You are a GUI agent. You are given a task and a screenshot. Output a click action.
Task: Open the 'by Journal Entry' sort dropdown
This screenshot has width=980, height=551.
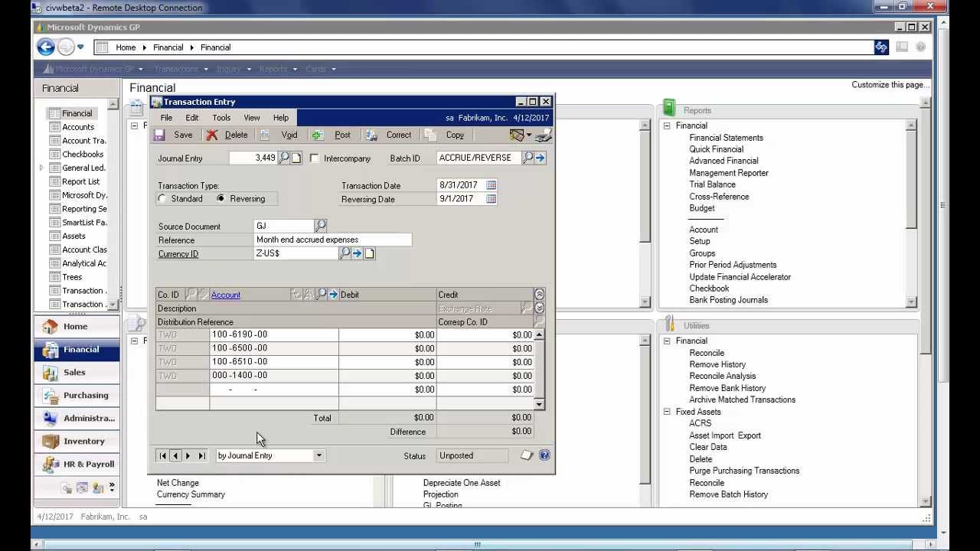[319, 456]
